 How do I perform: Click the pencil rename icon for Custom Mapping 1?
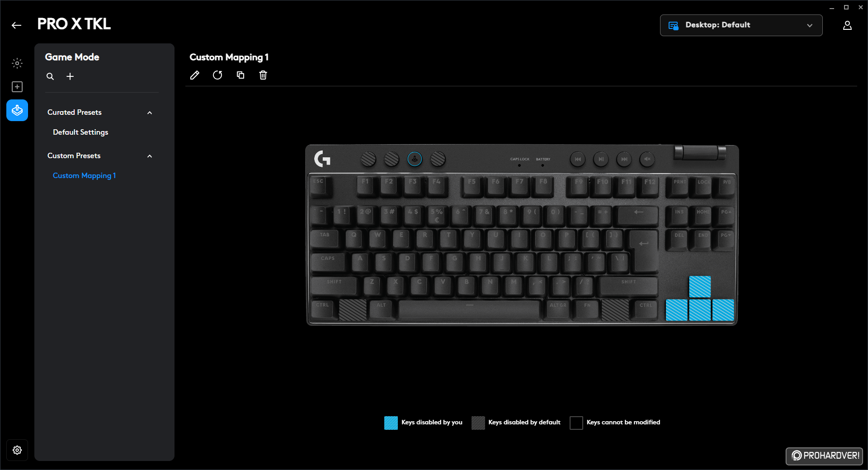coord(194,75)
